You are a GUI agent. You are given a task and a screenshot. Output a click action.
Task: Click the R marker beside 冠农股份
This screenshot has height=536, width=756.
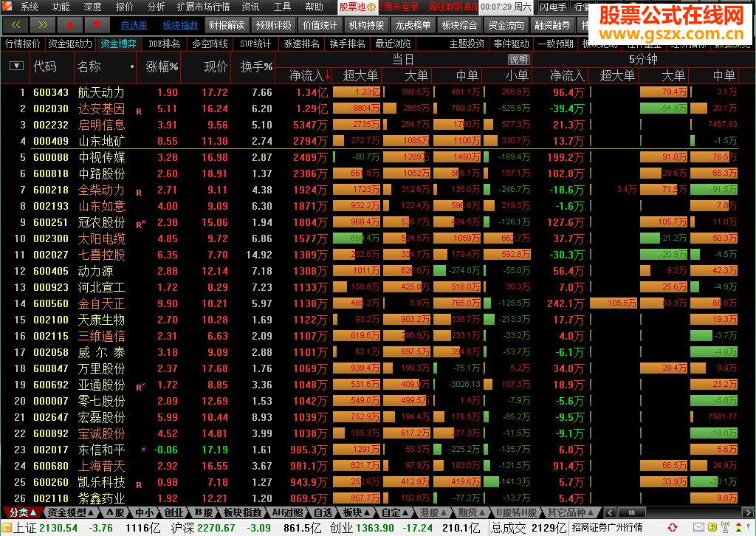140,224
